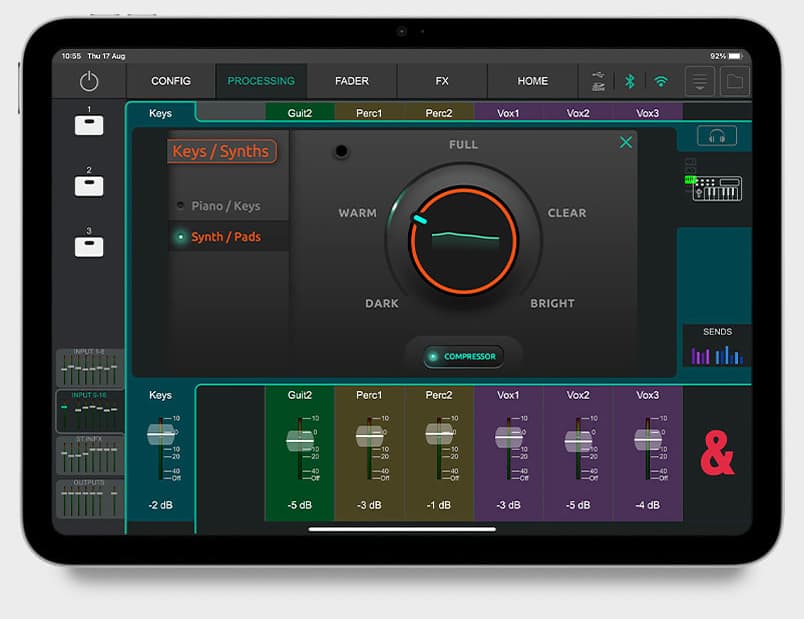
Task: Select the Vox1 channel tab
Action: [x=508, y=113]
